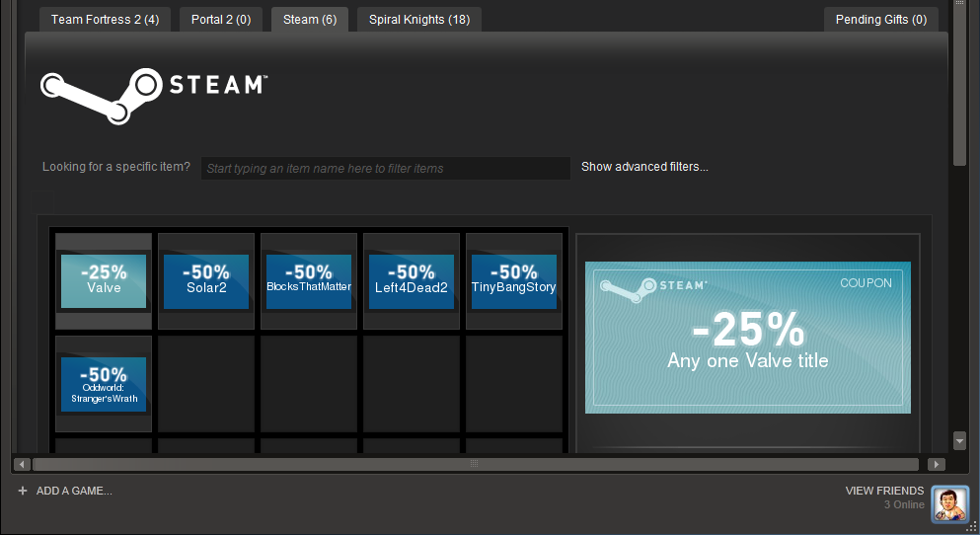980x535 pixels.
Task: Click the Steam logo in the header
Action: [154, 96]
